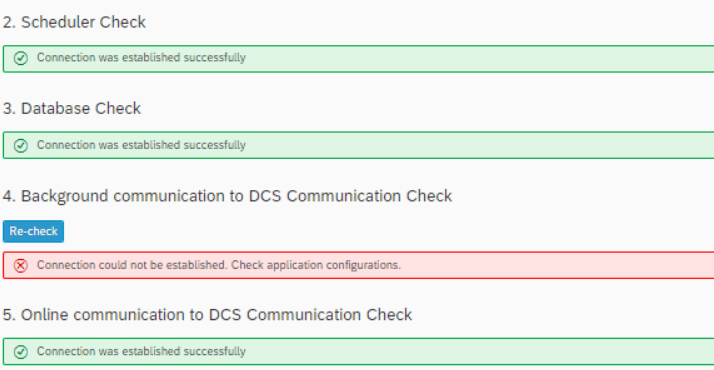Viewport: 714px width, 370px height.
Task: Click empty area of Scheduler Check green banner
Action: point(478,58)
